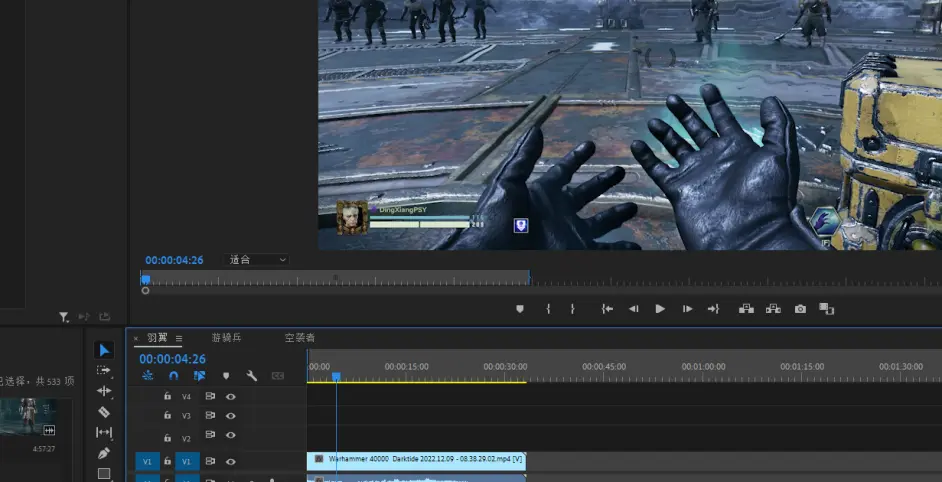Select the Selection (arrow) tool
The image size is (942, 482).
104,350
